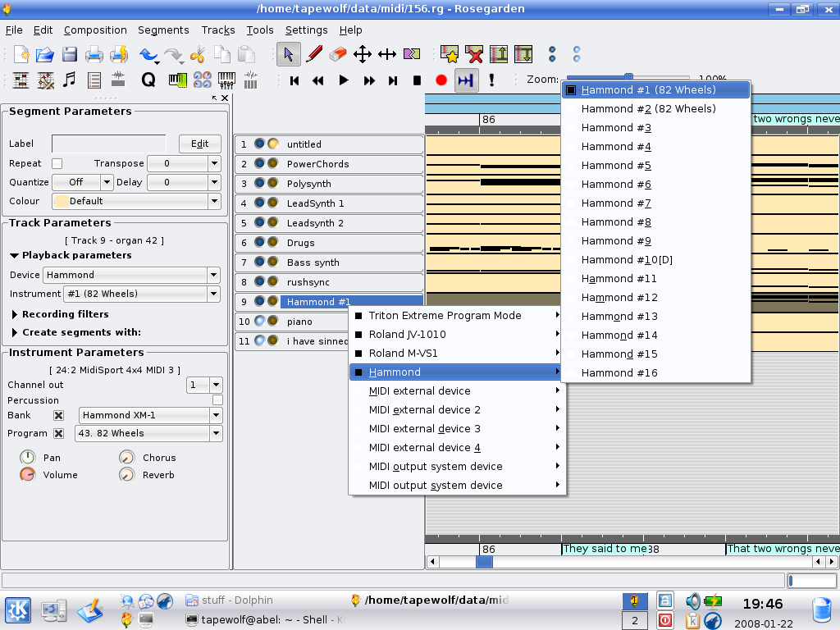The width and height of the screenshot is (840, 630).
Task: Select the Erase tool
Action: point(338,54)
